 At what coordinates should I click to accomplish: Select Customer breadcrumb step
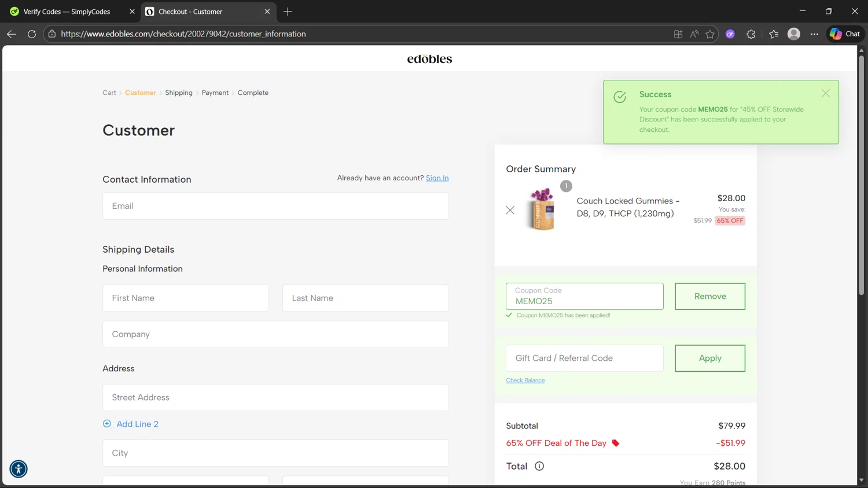[x=141, y=93]
